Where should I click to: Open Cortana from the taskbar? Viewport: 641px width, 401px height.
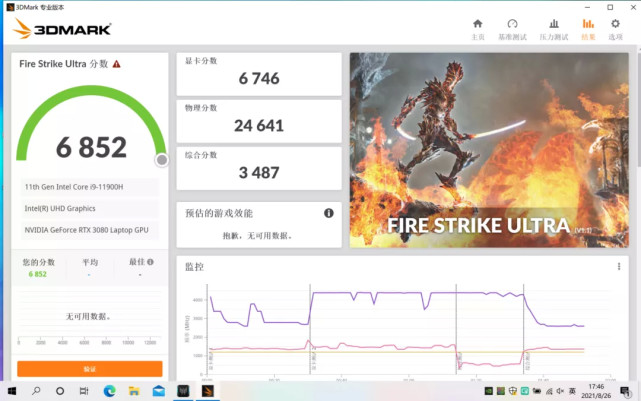click(60, 391)
